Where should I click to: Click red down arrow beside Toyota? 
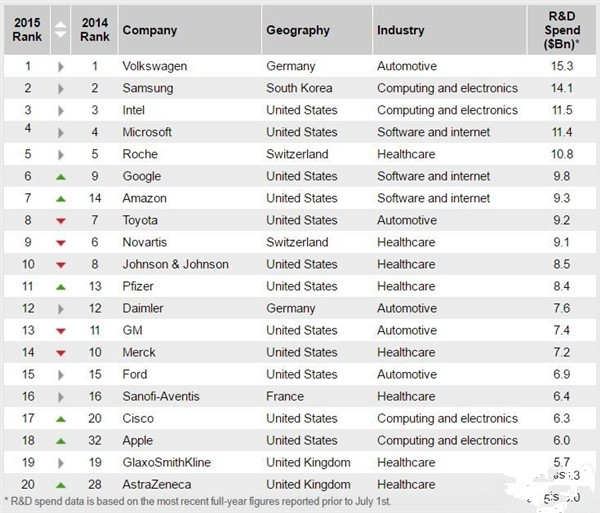click(61, 220)
